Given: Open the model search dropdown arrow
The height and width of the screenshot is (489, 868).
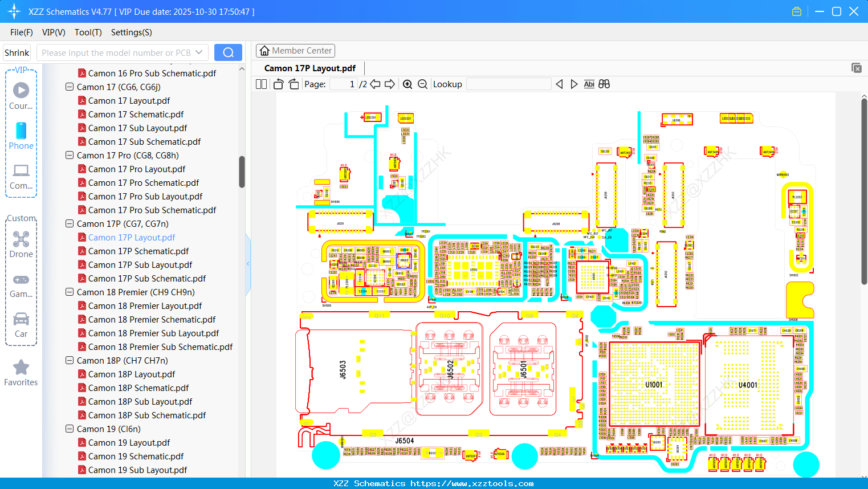Looking at the screenshot, I should click(199, 52).
